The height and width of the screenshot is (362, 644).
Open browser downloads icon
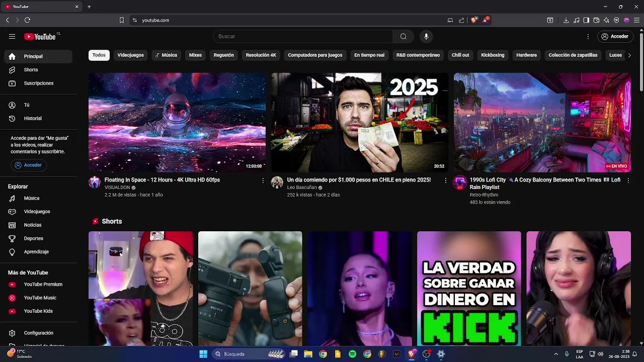566,20
